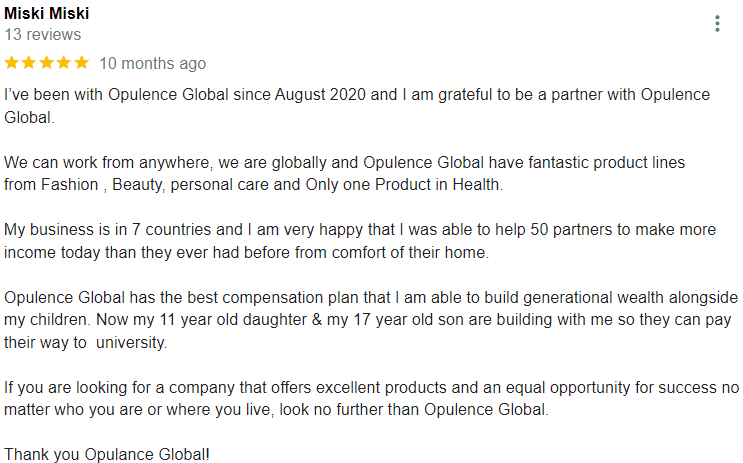Image resolution: width=743 pixels, height=463 pixels.
Task: Open the Miski Miski reviewer profile
Action: click(46, 13)
